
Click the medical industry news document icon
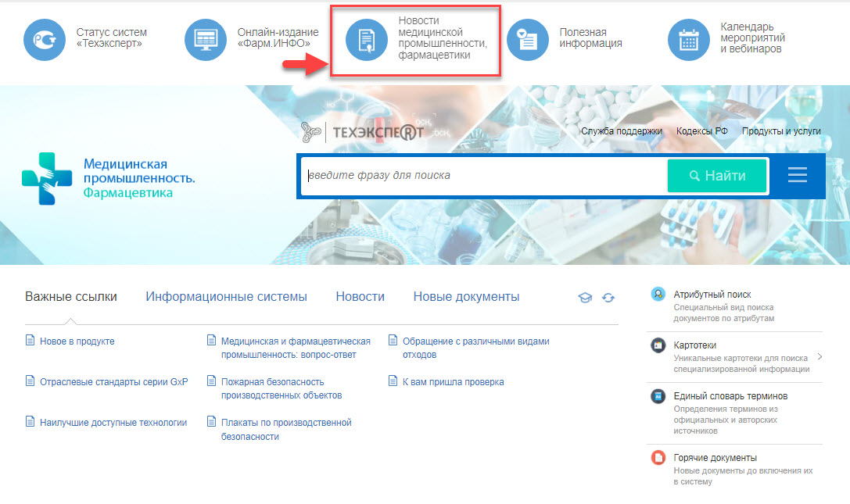coord(367,39)
